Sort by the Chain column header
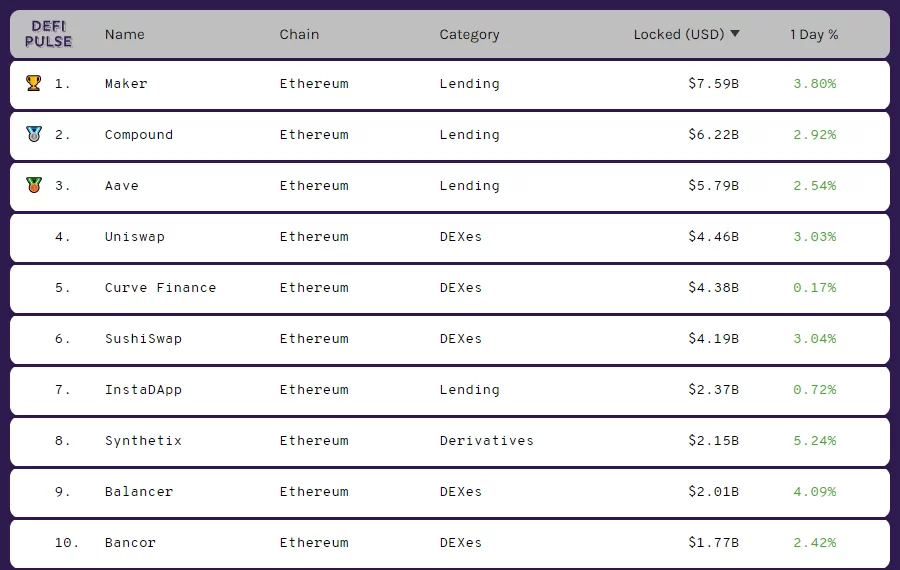The image size is (900, 570). (x=299, y=34)
